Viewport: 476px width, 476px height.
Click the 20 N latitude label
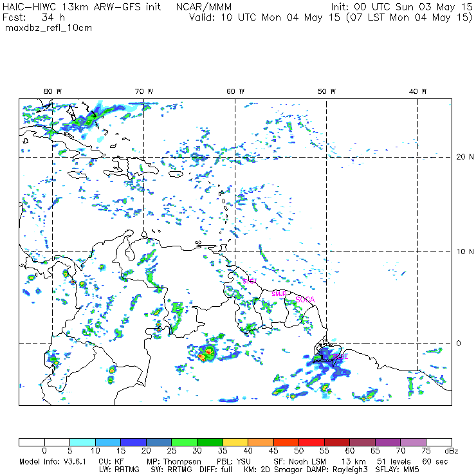coord(465,157)
